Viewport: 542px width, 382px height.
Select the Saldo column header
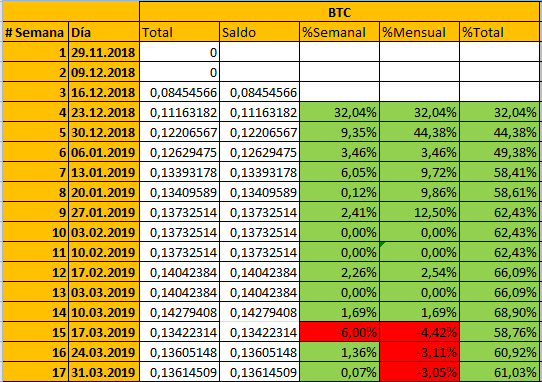coord(259,32)
